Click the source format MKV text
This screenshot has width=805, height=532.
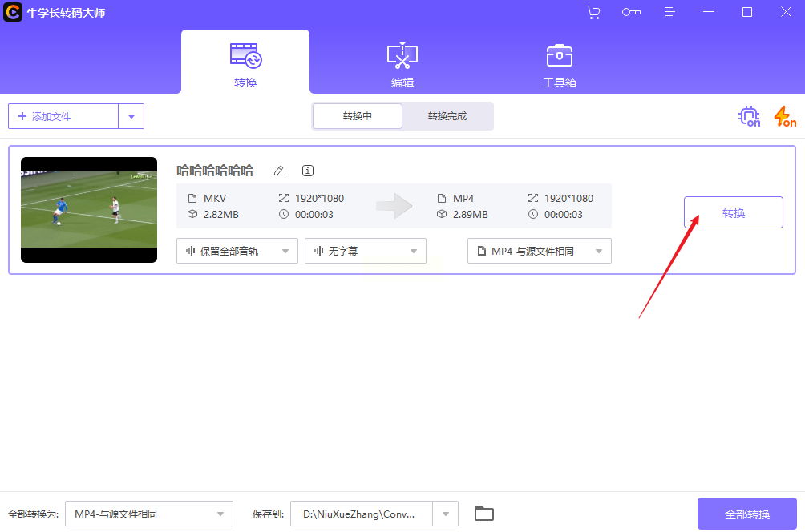(x=215, y=199)
